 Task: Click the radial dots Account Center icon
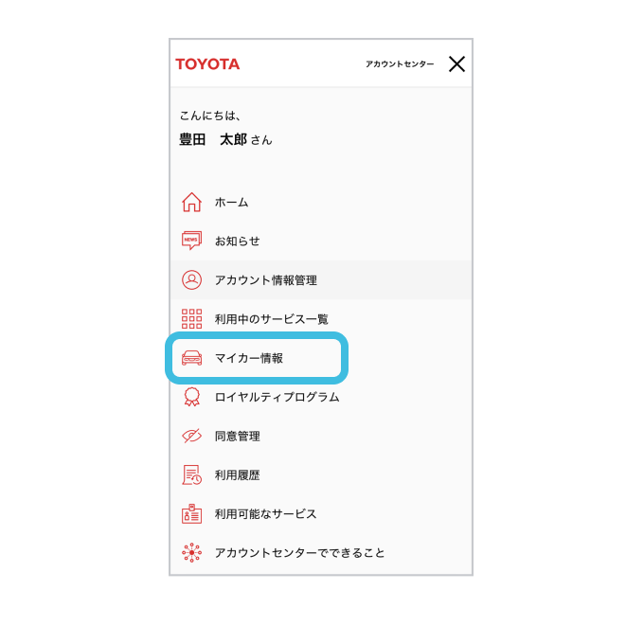[191, 552]
